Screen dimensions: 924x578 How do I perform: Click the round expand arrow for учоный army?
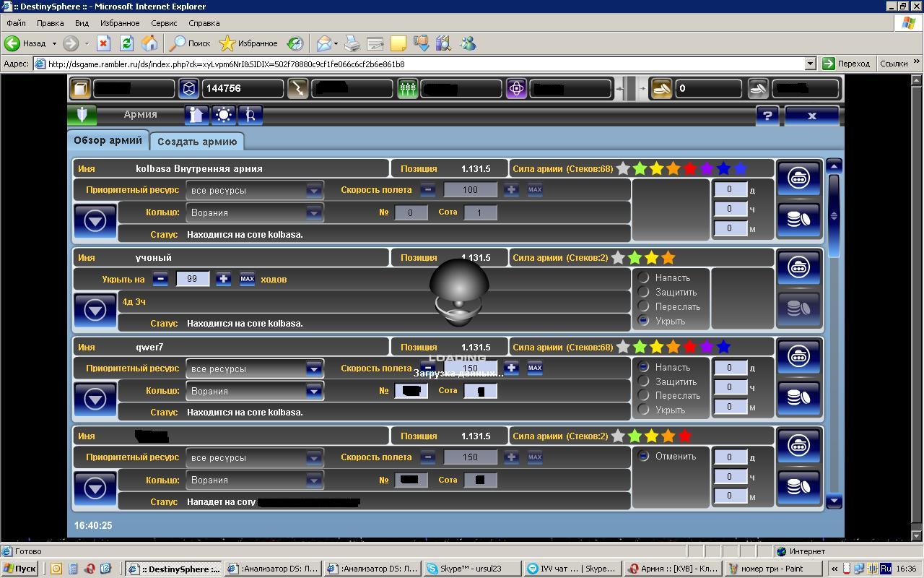coord(95,310)
